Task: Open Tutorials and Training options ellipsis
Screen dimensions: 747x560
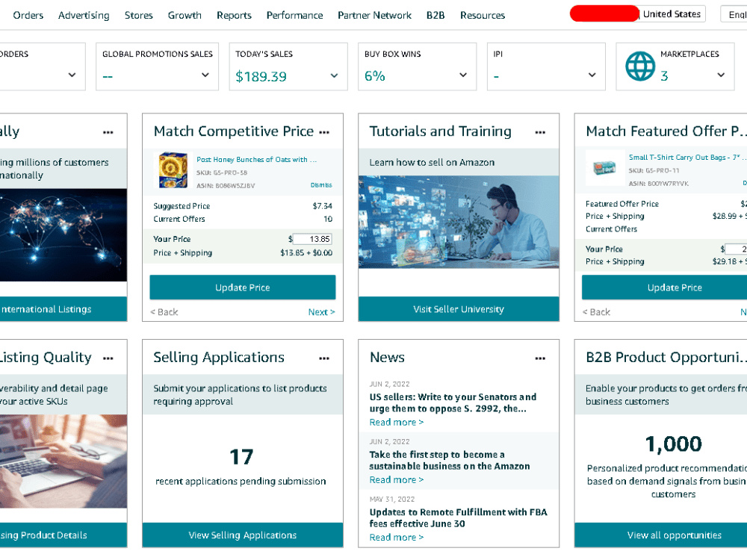Action: click(540, 132)
